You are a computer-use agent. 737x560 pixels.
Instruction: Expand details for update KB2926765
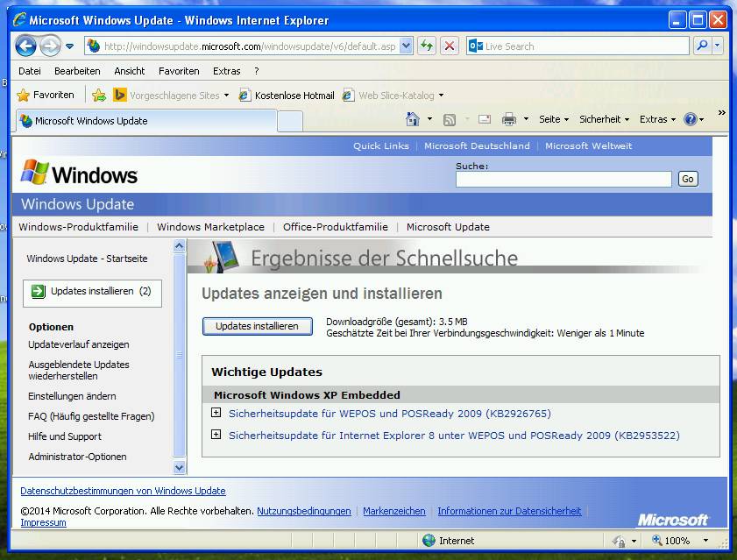click(216, 414)
